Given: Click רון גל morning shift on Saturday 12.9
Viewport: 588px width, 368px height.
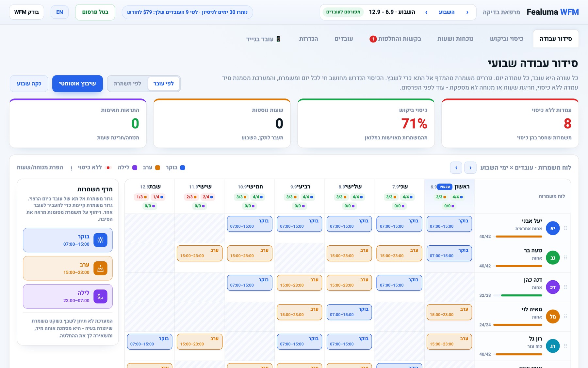Looking at the screenshot, I should (x=150, y=342).
